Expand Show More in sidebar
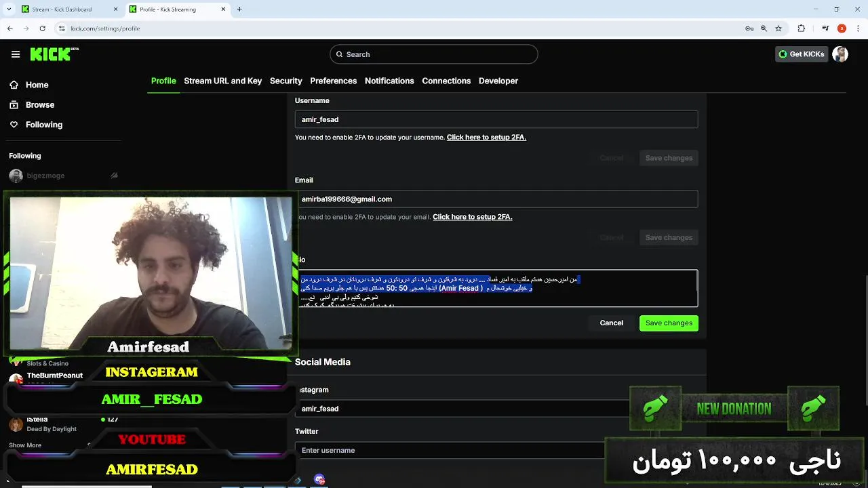Screen dimensions: 868x488 pyautogui.click(x=25, y=445)
